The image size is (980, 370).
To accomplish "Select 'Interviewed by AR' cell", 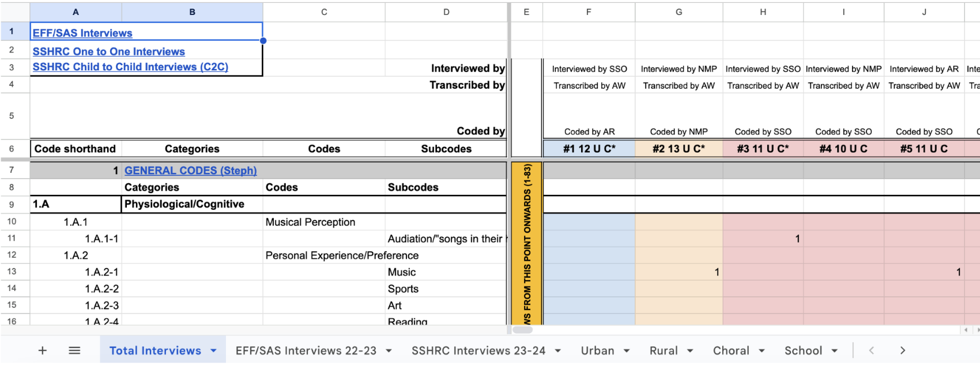I will [924, 69].
